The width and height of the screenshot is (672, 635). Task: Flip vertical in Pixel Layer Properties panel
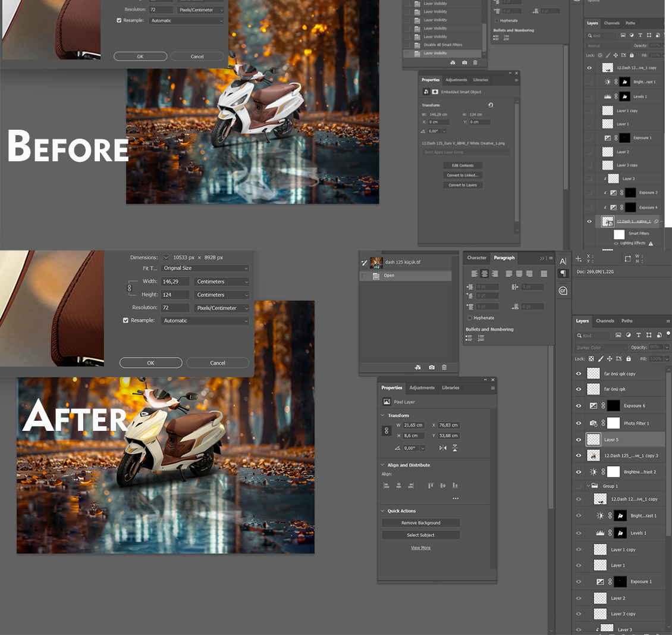point(455,448)
